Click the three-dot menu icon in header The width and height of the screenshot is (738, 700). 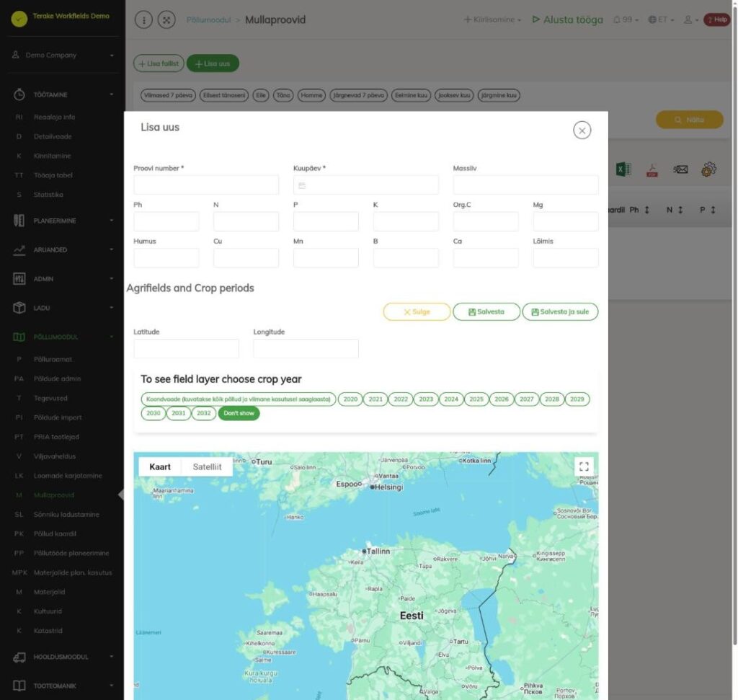(143, 19)
